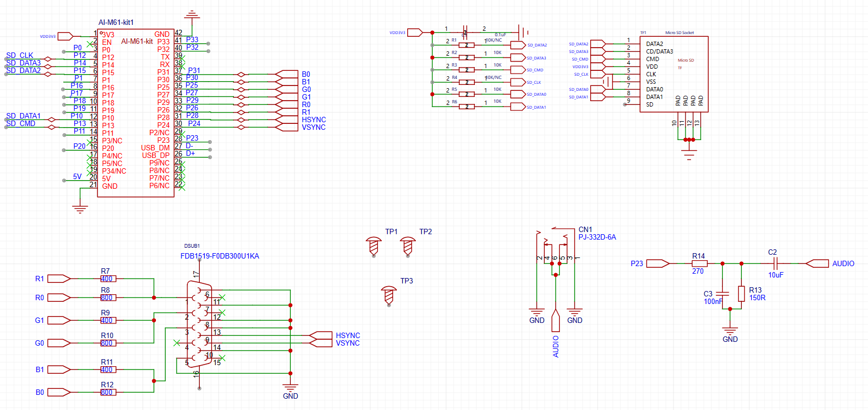This screenshot has width=868, height=410.
Task: Click VDD3V3 port beside the 0.1uF capacitor
Action: click(x=415, y=32)
